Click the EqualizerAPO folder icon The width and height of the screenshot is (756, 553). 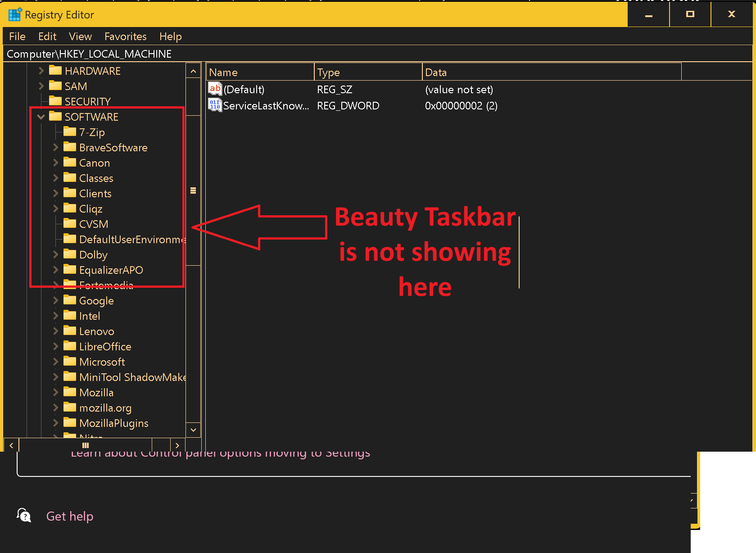pyautogui.click(x=70, y=269)
